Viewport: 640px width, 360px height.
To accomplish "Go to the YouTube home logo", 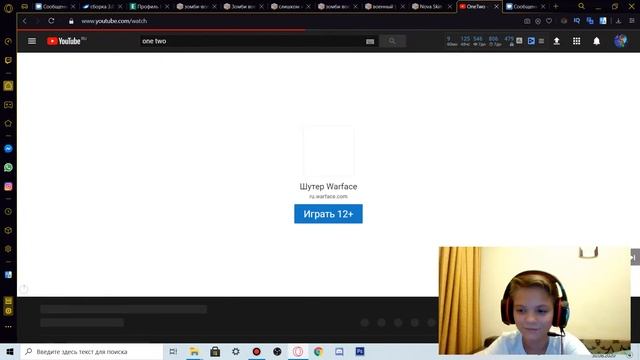I will pos(64,41).
